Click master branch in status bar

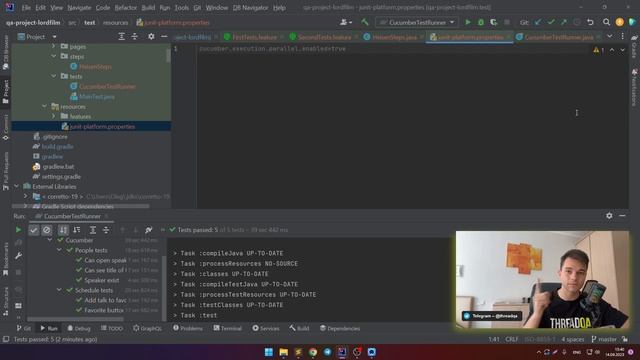[x=604, y=339]
